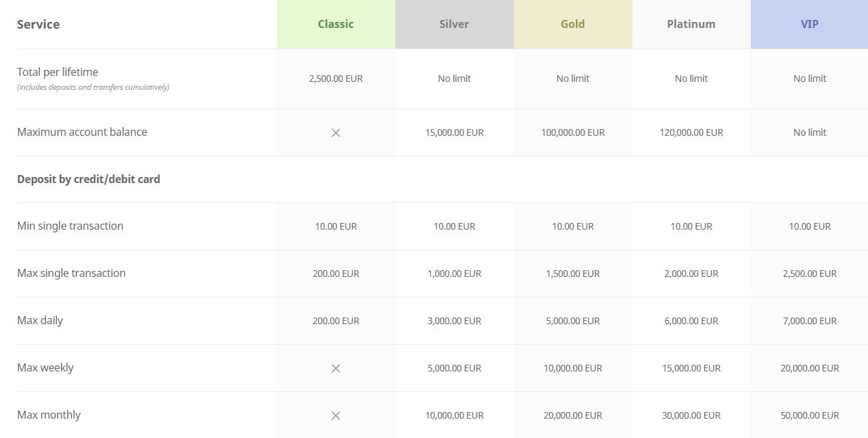Click the Total per lifetime row label
Screen dimensions: 868x438
tap(58, 72)
